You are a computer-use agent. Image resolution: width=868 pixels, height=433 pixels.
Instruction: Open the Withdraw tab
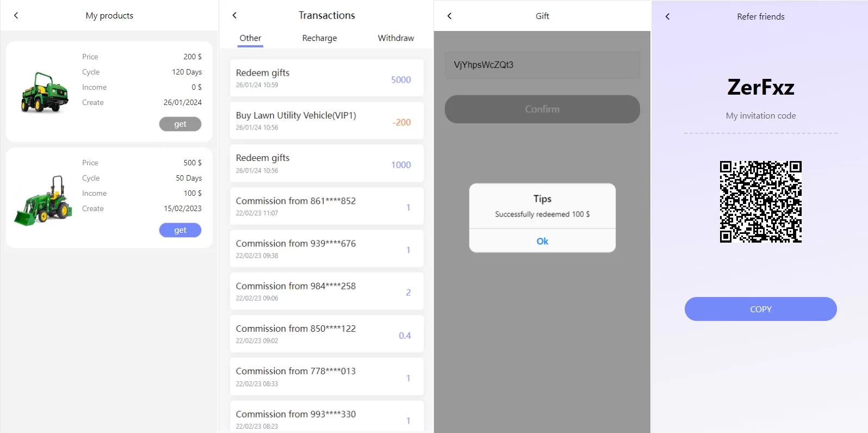[x=395, y=38]
